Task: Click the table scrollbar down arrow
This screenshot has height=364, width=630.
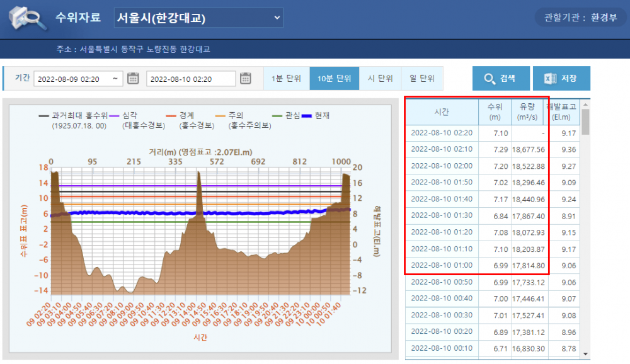Action: click(585, 354)
